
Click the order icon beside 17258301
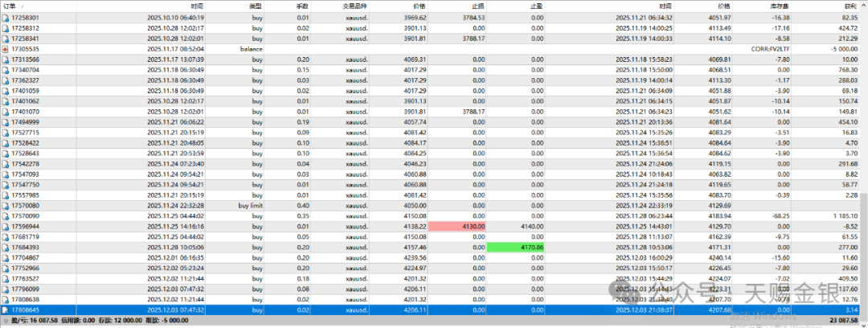6,18
